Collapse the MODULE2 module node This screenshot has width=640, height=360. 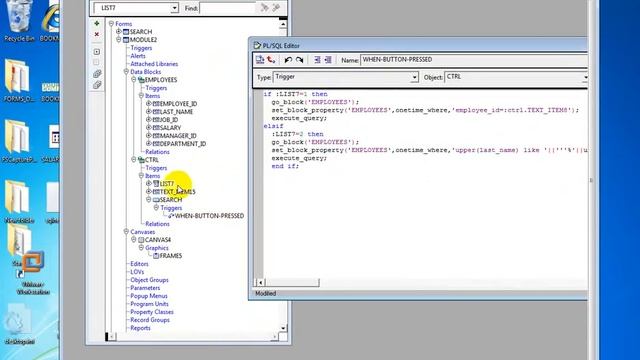point(118,40)
